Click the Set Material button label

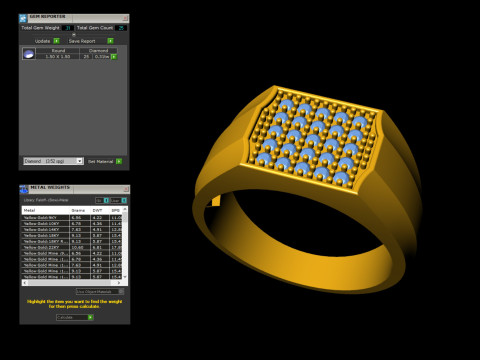click(x=100, y=162)
